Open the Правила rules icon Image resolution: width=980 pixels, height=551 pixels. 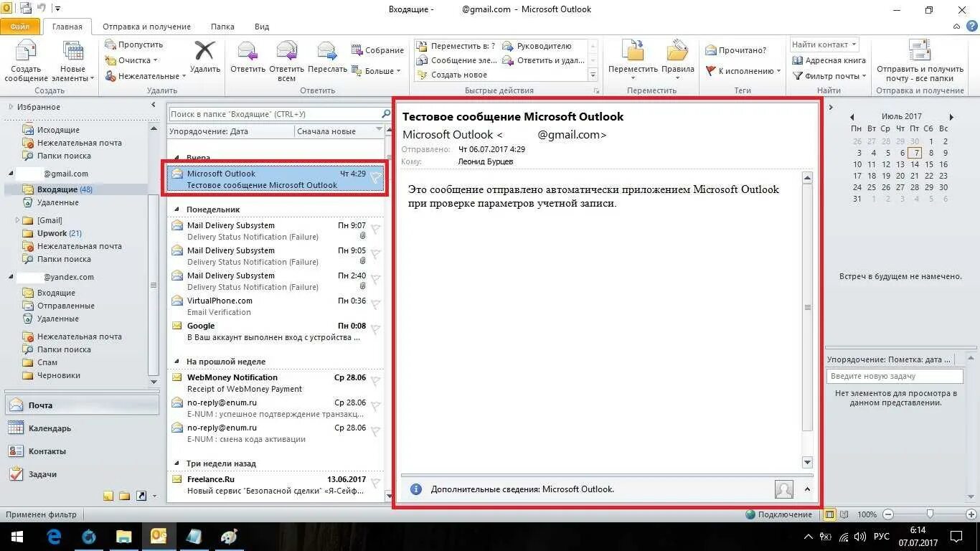(x=677, y=51)
